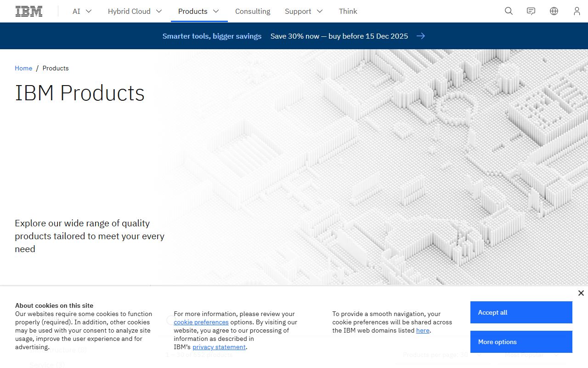Expand the AI navigation menu
The width and height of the screenshot is (588, 368).
coord(81,11)
